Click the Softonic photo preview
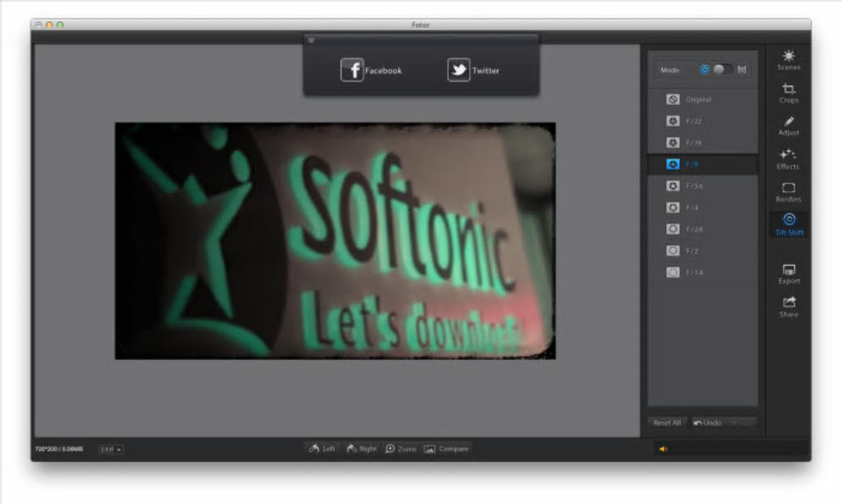The width and height of the screenshot is (842, 504). (335, 241)
